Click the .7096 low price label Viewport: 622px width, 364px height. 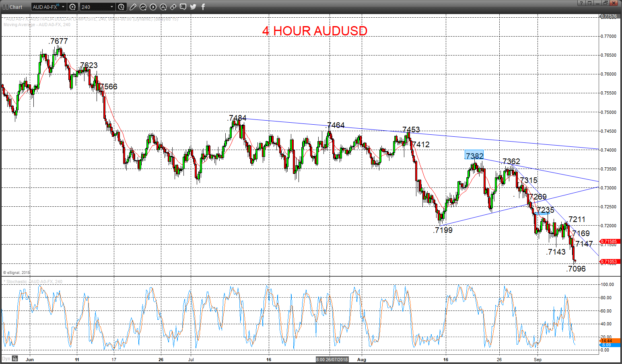576,269
